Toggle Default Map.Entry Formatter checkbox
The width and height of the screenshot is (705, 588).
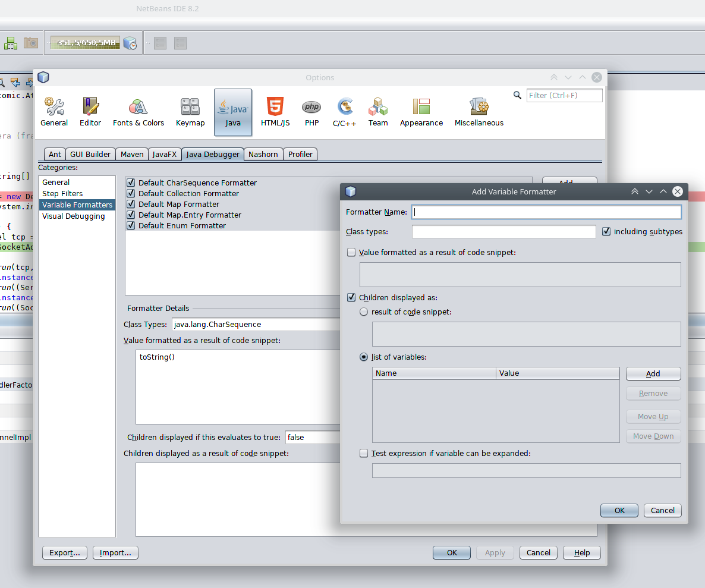(x=131, y=215)
